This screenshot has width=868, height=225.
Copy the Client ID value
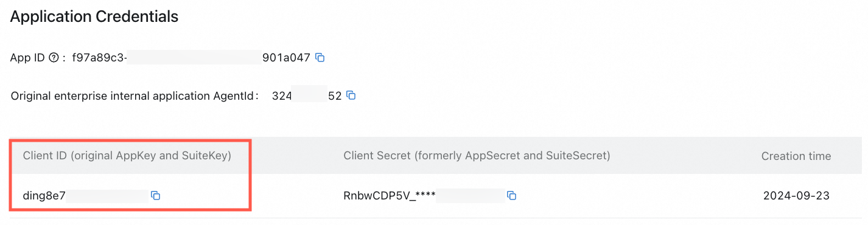pyautogui.click(x=155, y=195)
